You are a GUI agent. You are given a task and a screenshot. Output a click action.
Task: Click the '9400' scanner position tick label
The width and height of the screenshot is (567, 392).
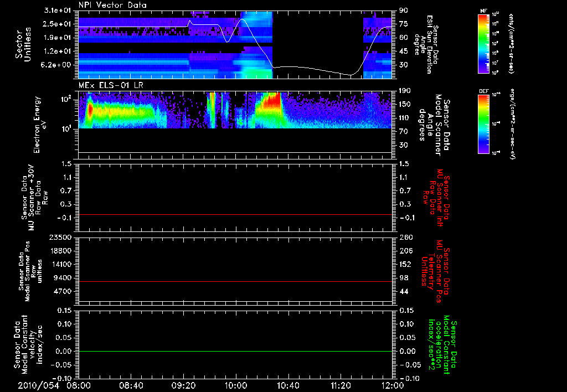click(x=63, y=278)
